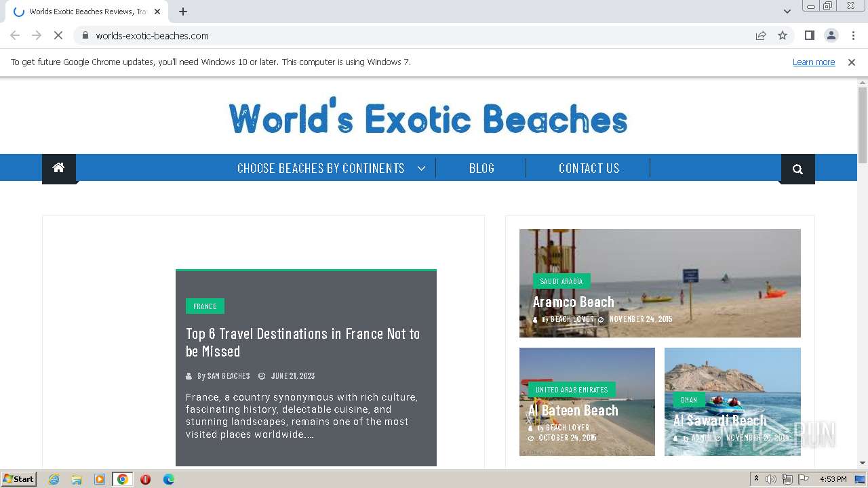Open Chrome's three-dot menu
This screenshot has width=868, height=488.
853,36
